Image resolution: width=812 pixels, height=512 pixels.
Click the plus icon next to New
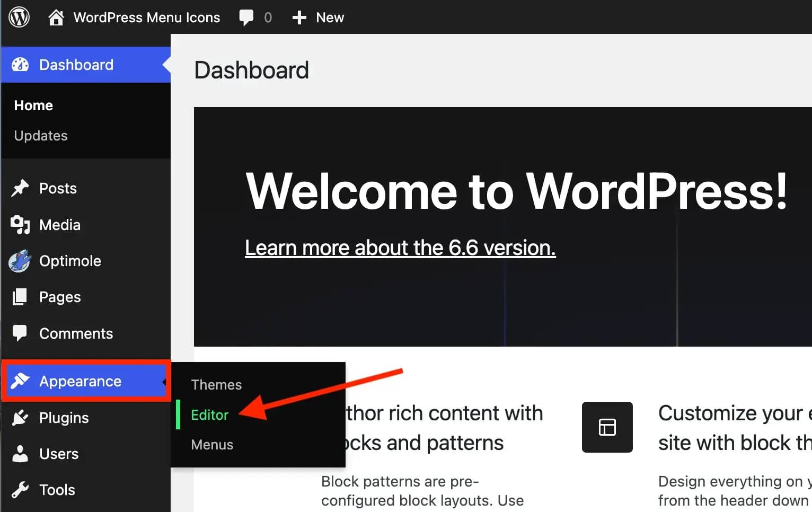coord(299,17)
